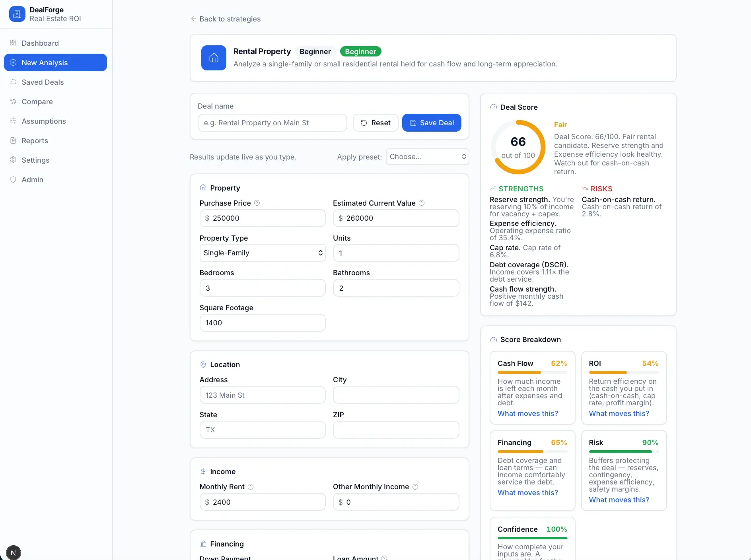Click the green Beginner badge
751x560 pixels.
pyautogui.click(x=360, y=51)
